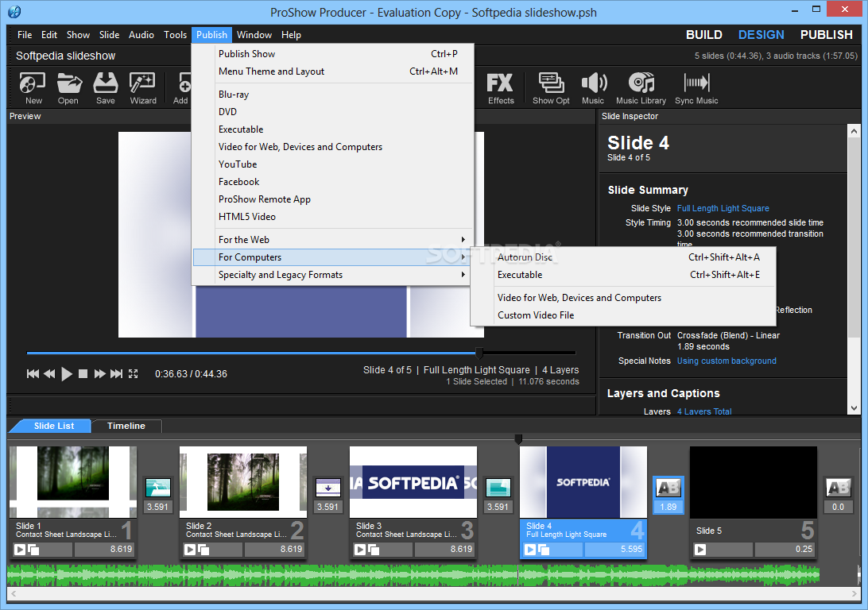This screenshot has height=610, width=868.
Task: Click the Open show toolbar icon
Action: tap(68, 88)
